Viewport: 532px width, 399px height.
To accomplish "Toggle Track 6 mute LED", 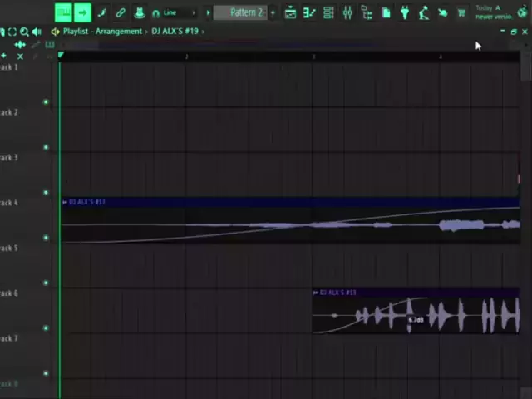I will pyautogui.click(x=46, y=328).
